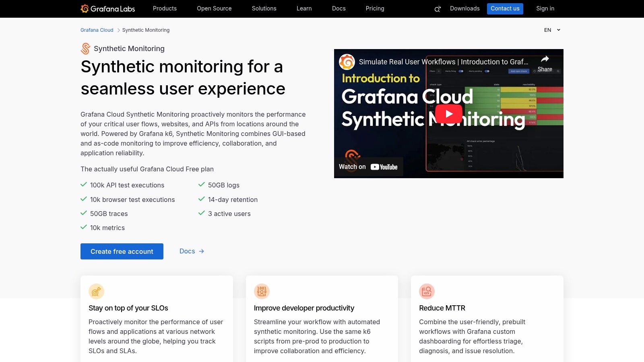Play the Synthetic Monitoring intro video
This screenshot has height=362, width=644.
coord(448,113)
